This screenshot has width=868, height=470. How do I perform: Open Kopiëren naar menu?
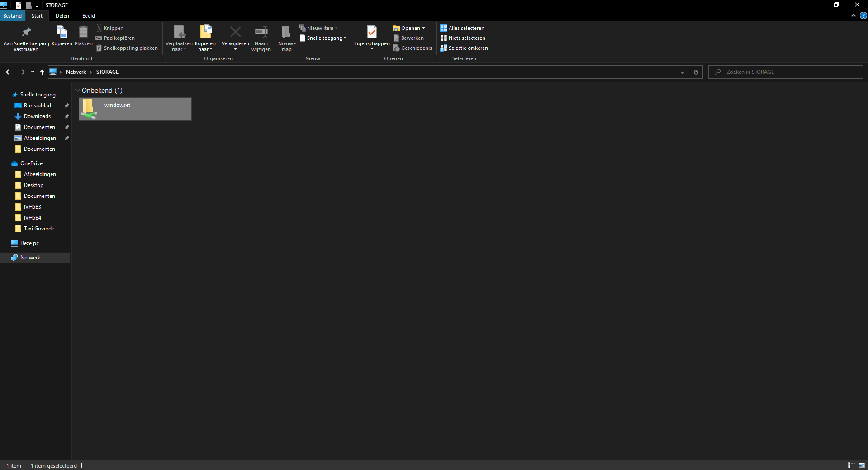click(x=205, y=38)
